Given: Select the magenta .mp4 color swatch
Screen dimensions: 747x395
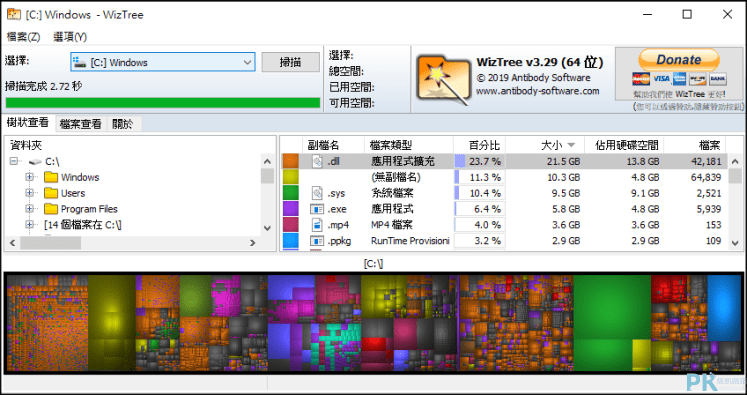Looking at the screenshot, I should pyautogui.click(x=291, y=224).
